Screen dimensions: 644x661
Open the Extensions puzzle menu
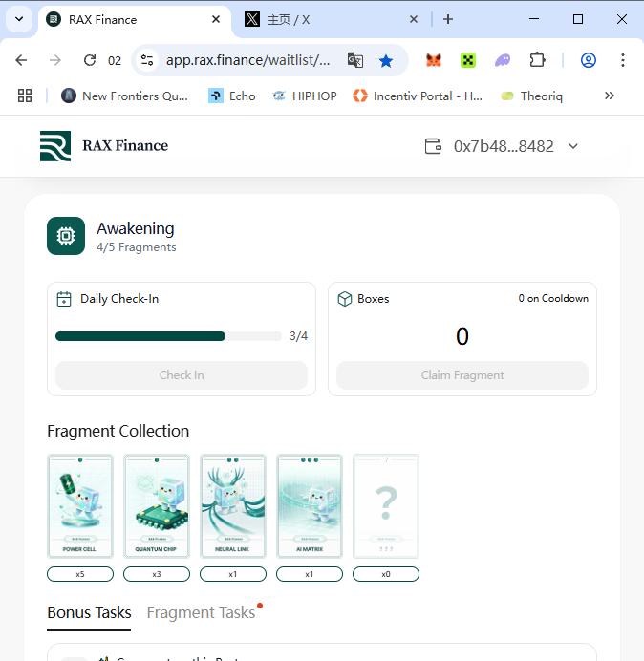pyautogui.click(x=537, y=60)
